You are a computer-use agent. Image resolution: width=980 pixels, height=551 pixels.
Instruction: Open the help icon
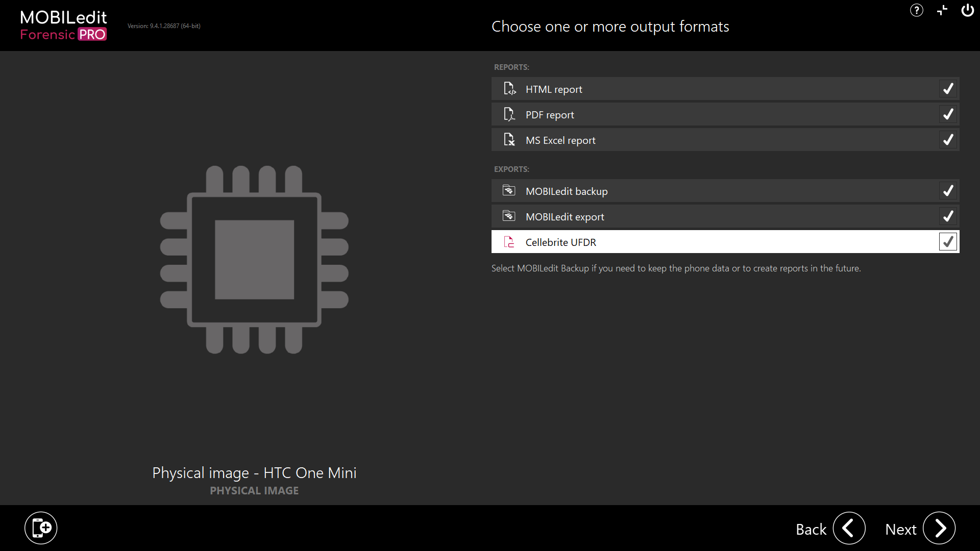click(x=916, y=10)
